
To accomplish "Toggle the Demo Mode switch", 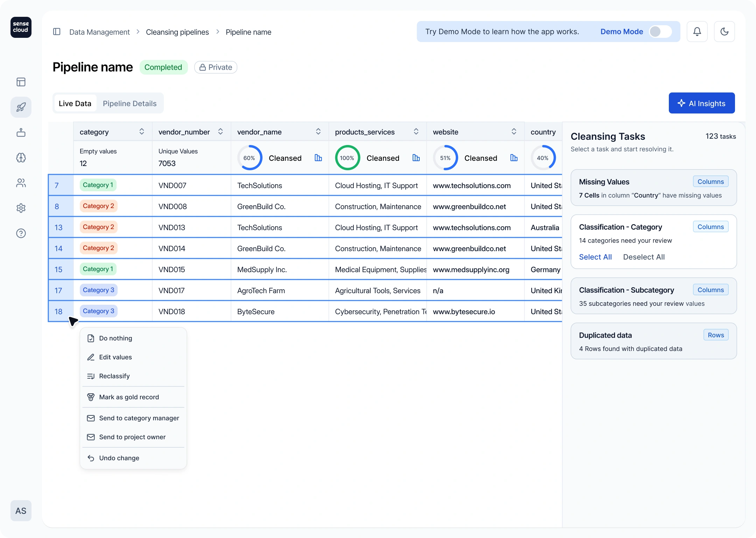I will pyautogui.click(x=660, y=32).
